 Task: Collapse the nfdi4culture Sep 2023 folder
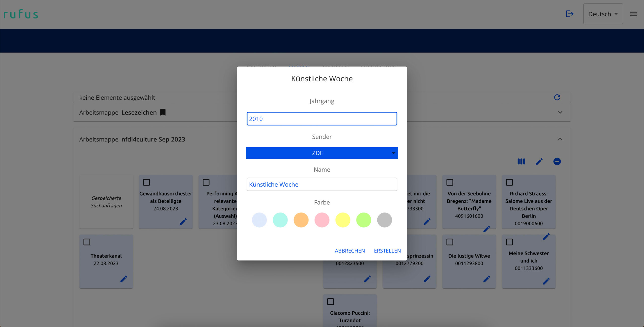tap(560, 139)
